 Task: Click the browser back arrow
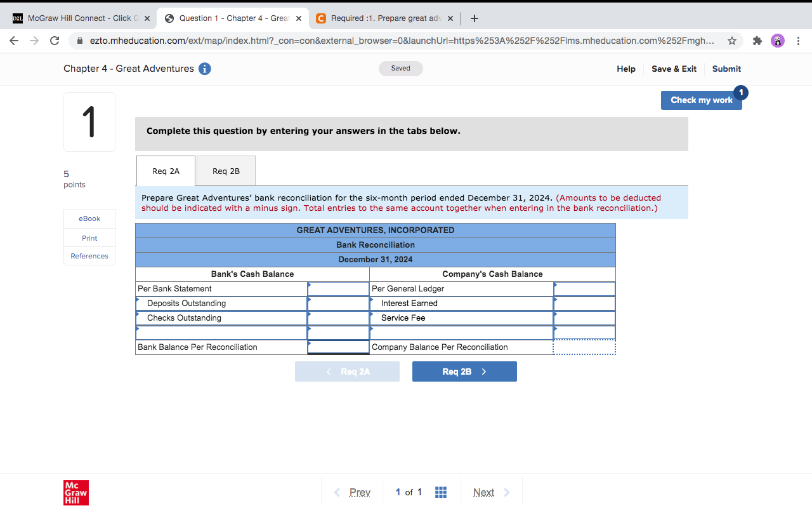15,41
